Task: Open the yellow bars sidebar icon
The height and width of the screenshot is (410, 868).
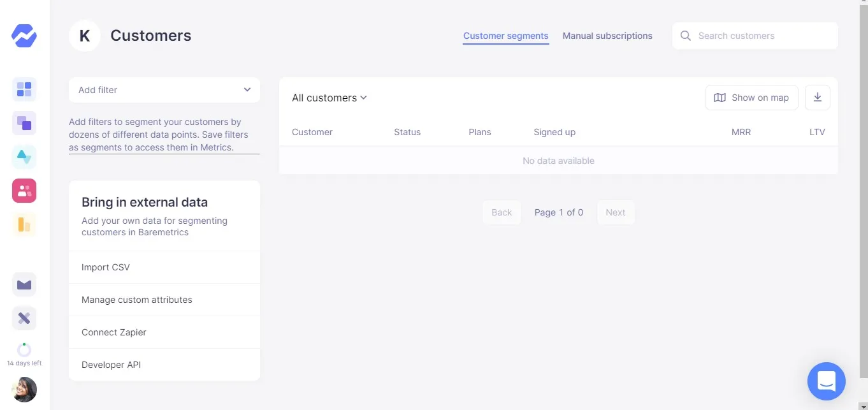Action: [24, 224]
